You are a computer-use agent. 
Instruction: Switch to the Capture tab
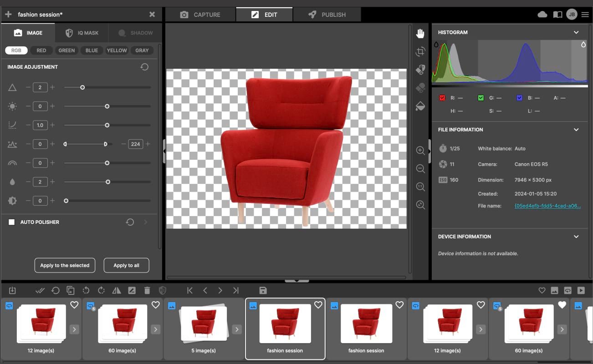pyautogui.click(x=200, y=15)
